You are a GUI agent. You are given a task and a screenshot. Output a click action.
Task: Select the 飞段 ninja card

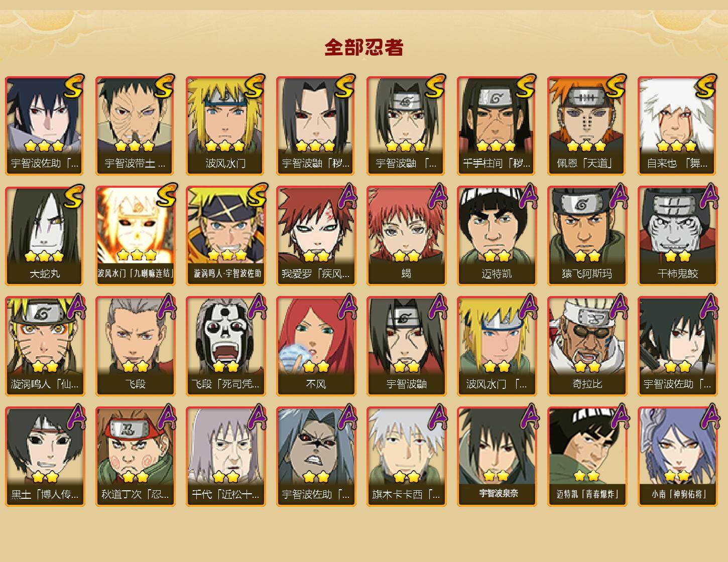click(x=135, y=346)
